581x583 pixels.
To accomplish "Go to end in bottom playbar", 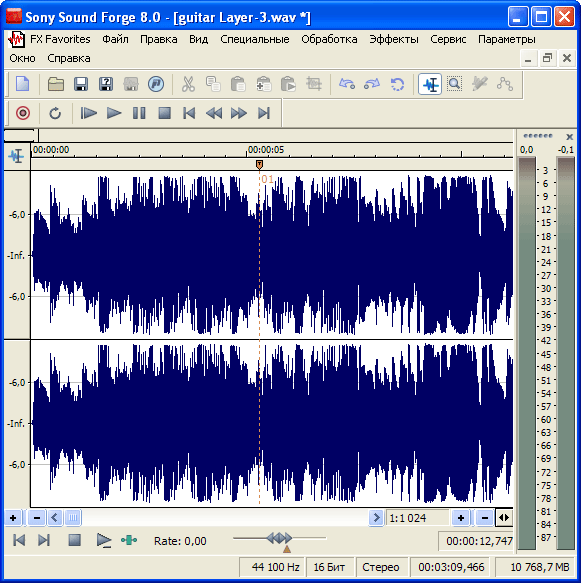I will (x=44, y=540).
